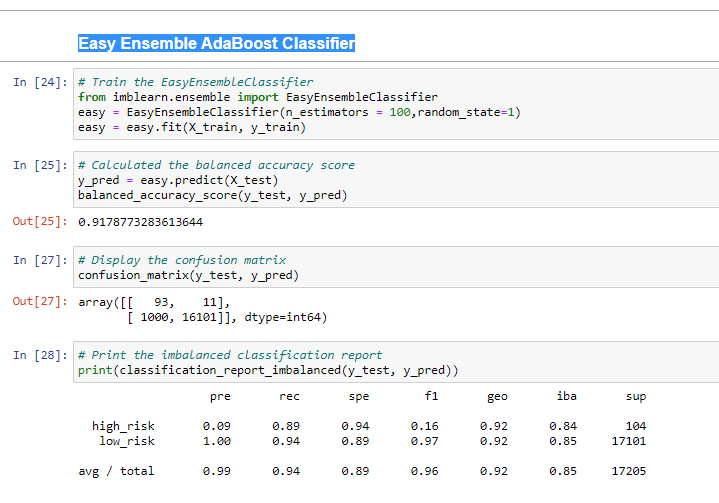Click the comment '# Calculated the balanced accuracy score'

click(216, 165)
